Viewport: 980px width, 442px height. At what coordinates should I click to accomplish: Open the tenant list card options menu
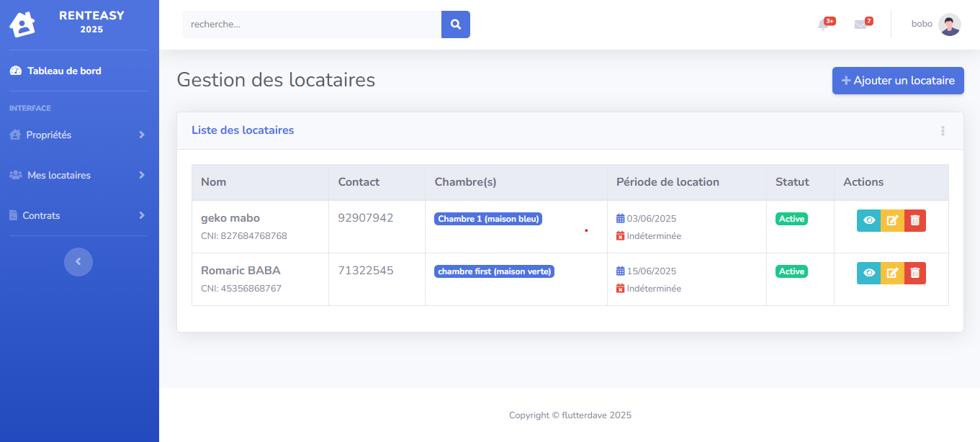click(x=943, y=131)
